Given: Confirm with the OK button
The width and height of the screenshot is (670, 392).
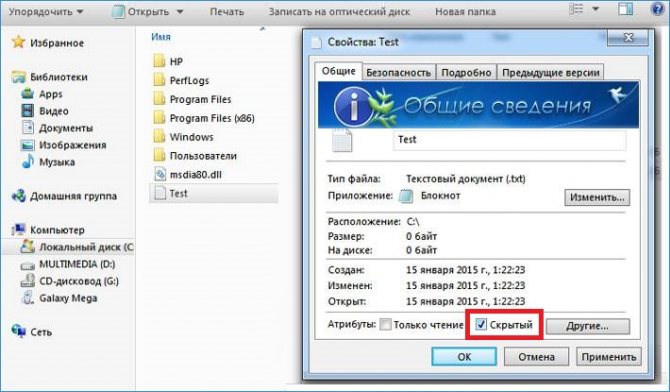Looking at the screenshot, I should click(x=464, y=357).
